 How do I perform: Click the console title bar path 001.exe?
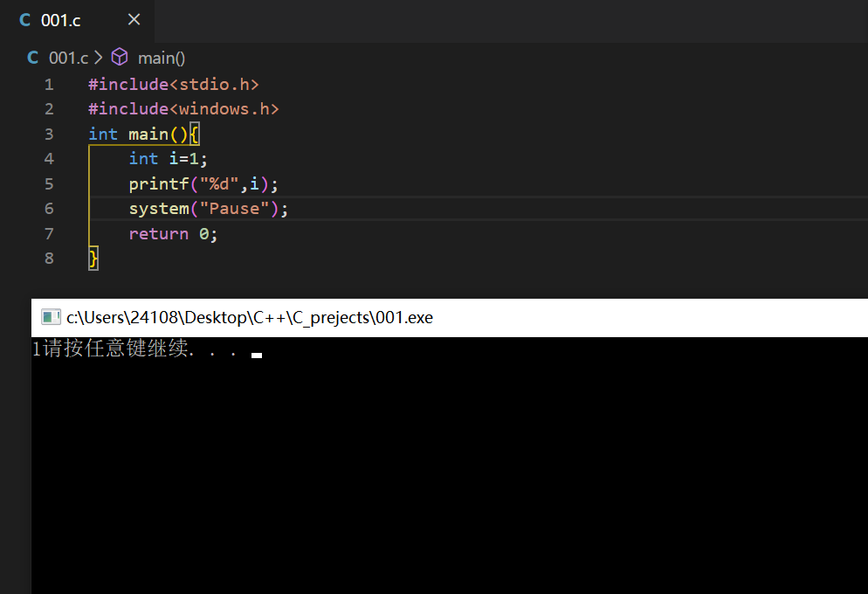(250, 318)
